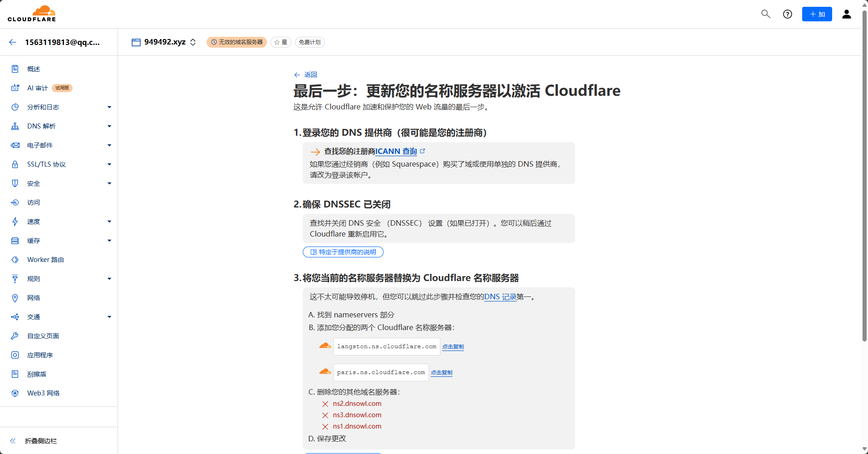868x454 pixels.
Task: Open the DNS 记录 link
Action: tap(500, 296)
